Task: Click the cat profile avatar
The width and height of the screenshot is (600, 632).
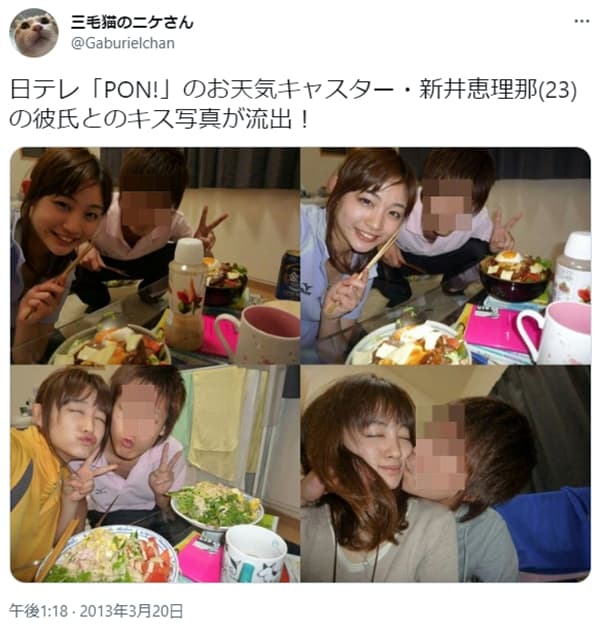Action: [x=34, y=32]
